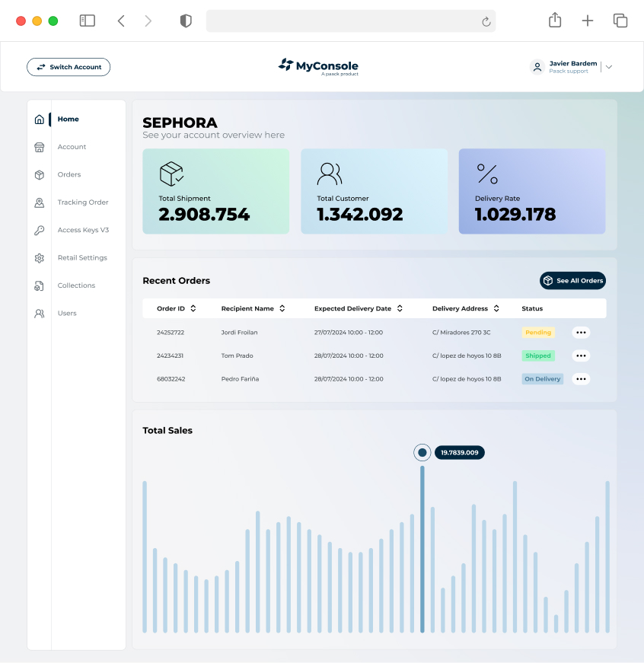Click the Home icon in sidebar
Image resolution: width=644 pixels, height=663 pixels.
click(x=40, y=120)
